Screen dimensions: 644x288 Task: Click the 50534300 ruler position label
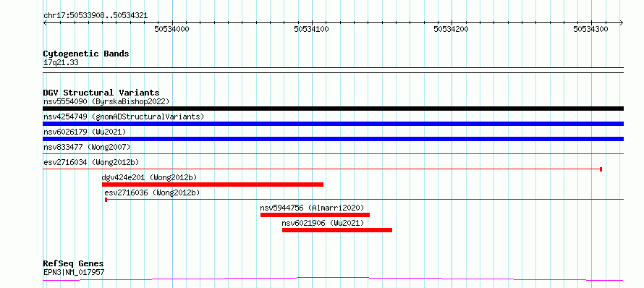pos(590,29)
